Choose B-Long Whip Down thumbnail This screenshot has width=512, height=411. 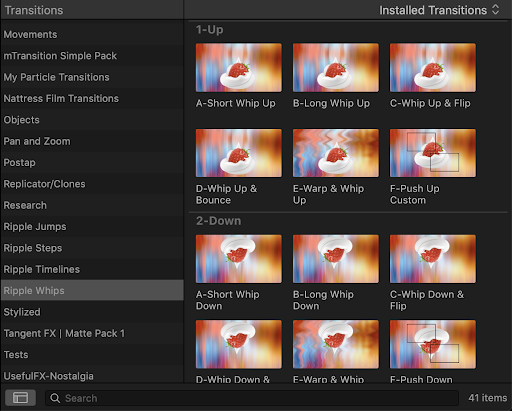(x=336, y=259)
